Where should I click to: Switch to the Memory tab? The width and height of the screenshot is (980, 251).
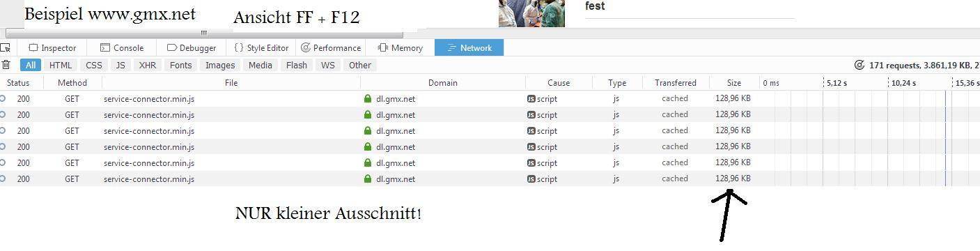[400, 47]
